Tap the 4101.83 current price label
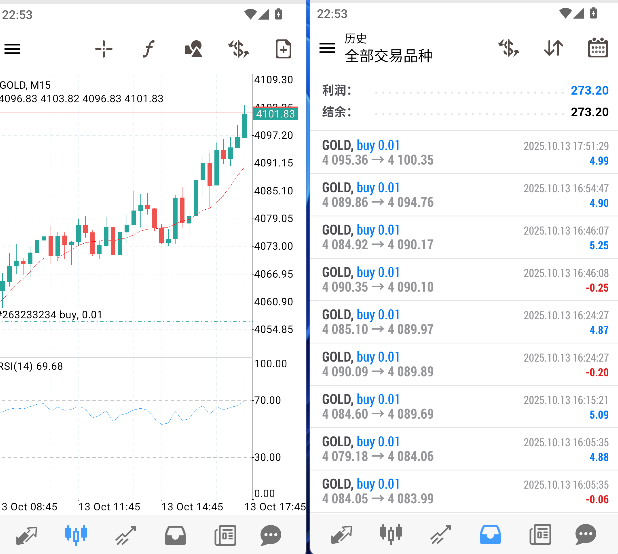 274,114
